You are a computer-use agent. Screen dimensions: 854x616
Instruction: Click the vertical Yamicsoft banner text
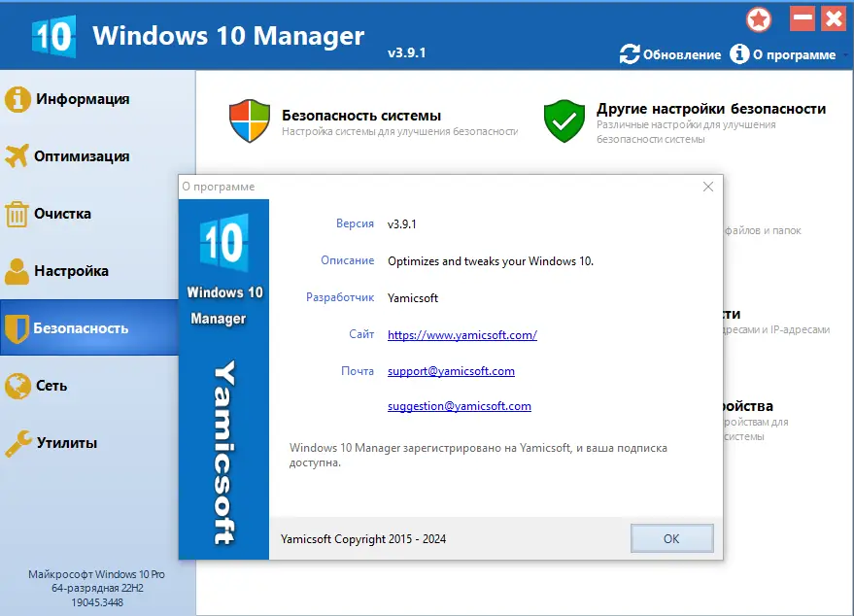coord(223,453)
